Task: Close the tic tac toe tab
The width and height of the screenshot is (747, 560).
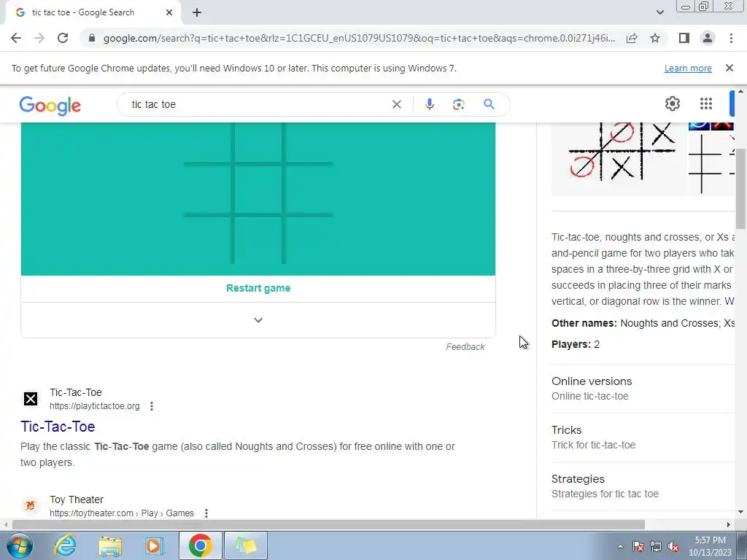Action: click(169, 12)
